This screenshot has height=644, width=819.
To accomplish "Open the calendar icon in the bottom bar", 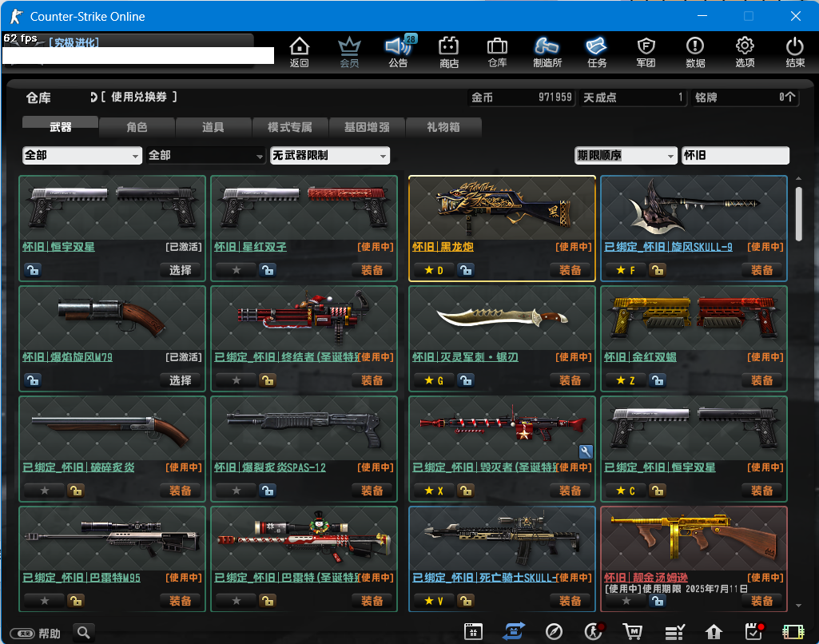I will tap(473, 631).
